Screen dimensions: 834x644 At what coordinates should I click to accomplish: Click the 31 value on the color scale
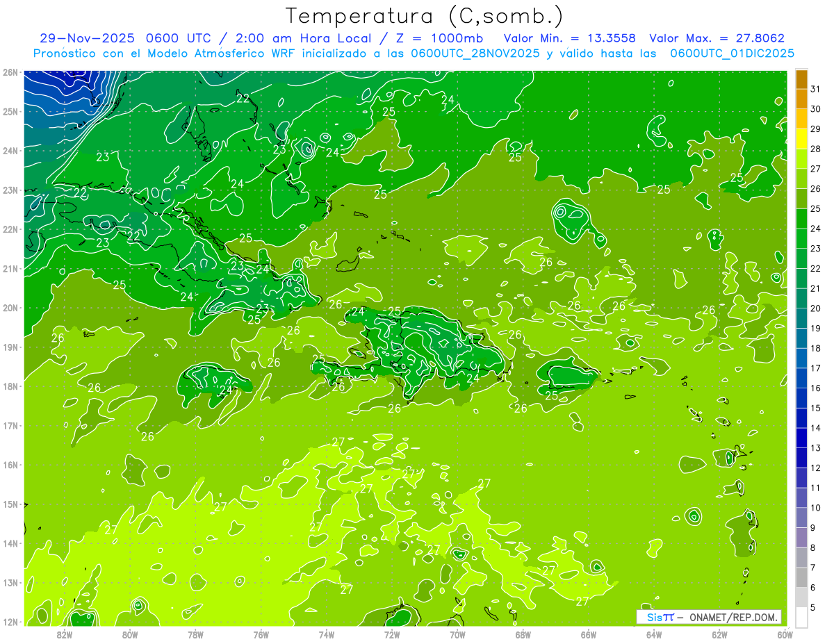click(816, 89)
